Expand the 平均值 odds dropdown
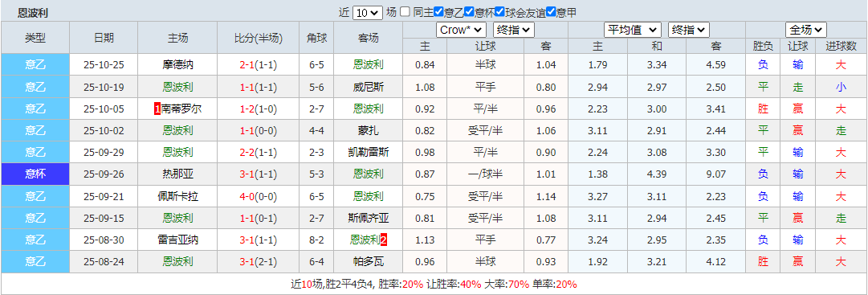The width and height of the screenshot is (868, 295). click(633, 30)
